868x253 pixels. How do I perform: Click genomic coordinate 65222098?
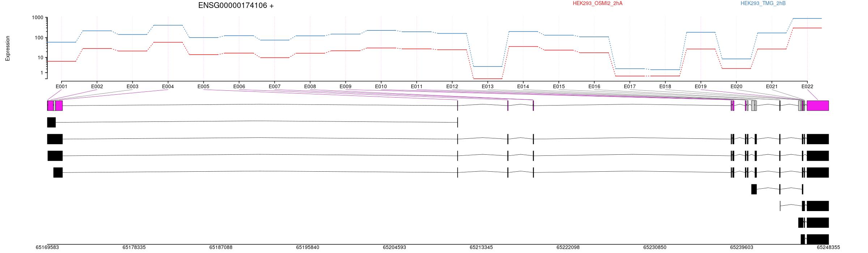pos(568,248)
